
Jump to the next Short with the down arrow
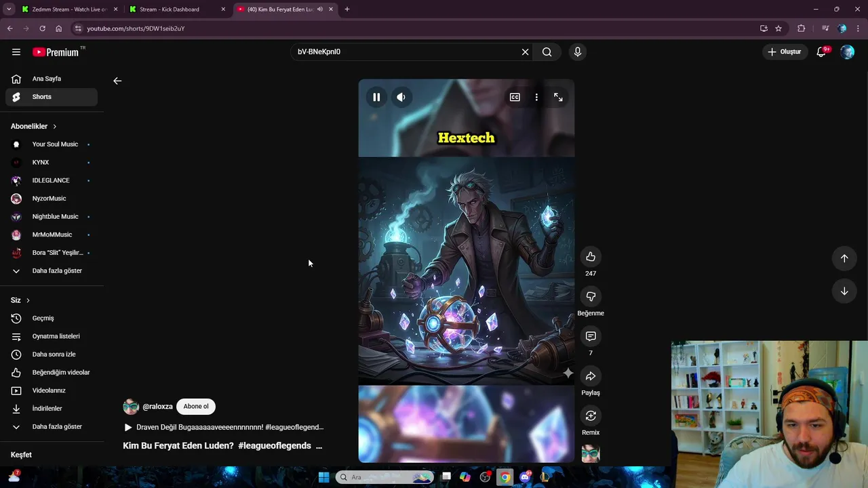(x=844, y=291)
